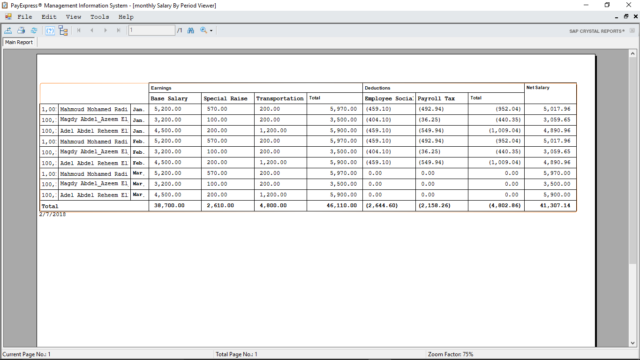Screen dimensions: 640x360
Task: Toggle the group tree icon
Action: point(63,31)
